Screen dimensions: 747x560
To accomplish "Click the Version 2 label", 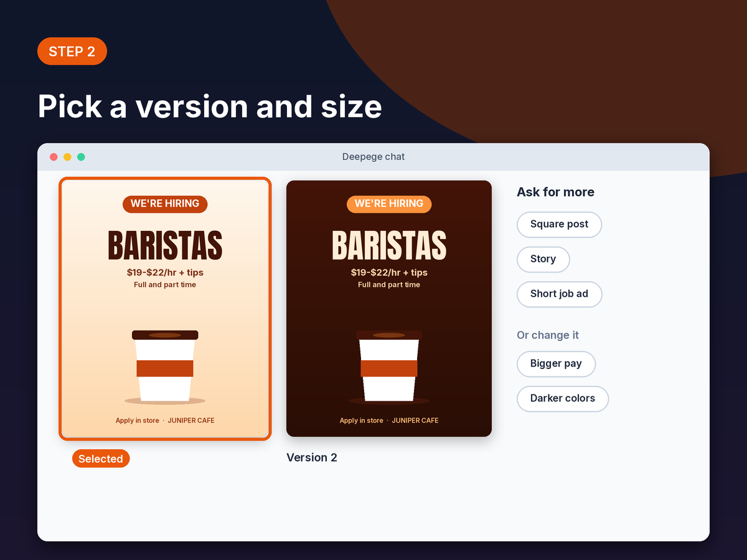I will click(312, 458).
